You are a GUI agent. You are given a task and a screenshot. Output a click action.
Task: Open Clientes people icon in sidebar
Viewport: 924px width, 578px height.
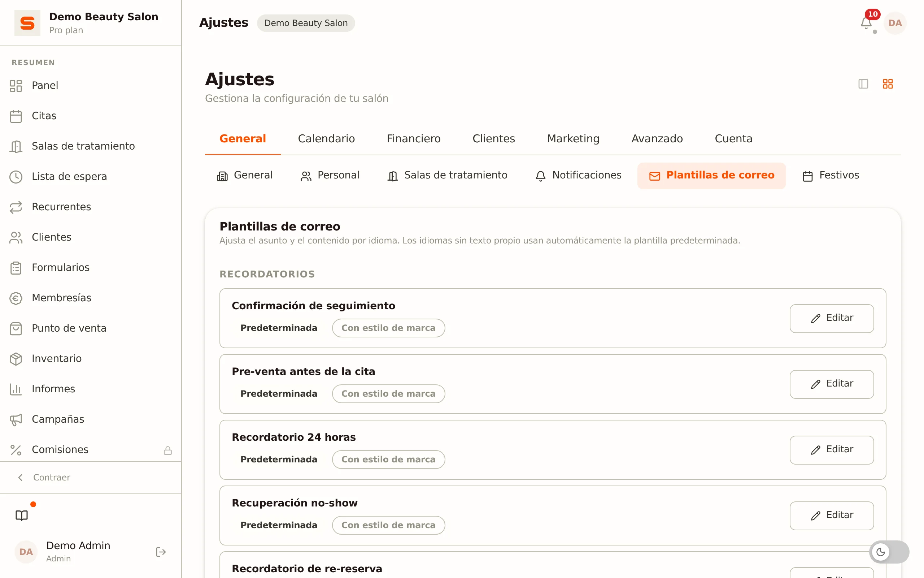pyautogui.click(x=16, y=237)
